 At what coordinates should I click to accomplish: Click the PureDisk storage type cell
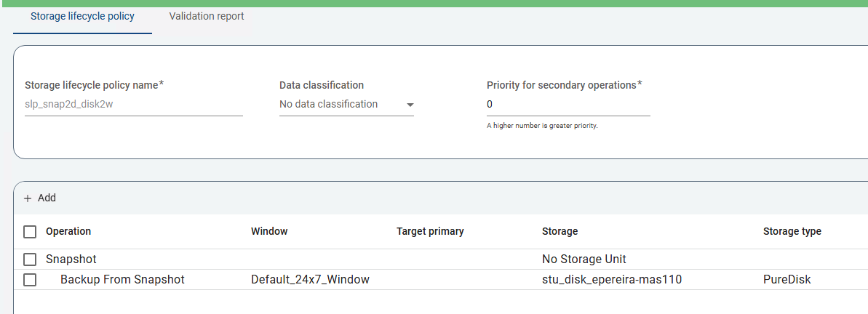point(787,280)
